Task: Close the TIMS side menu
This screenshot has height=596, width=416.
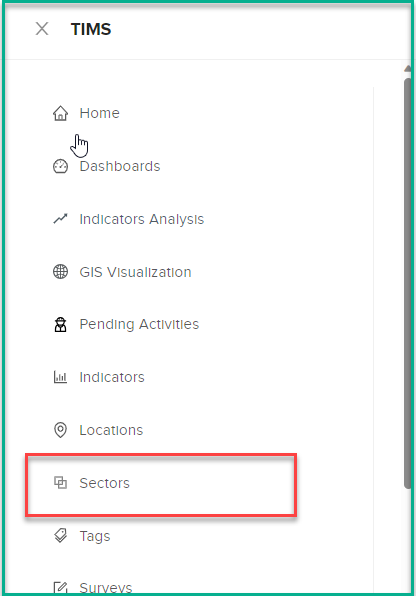Action: point(42,29)
